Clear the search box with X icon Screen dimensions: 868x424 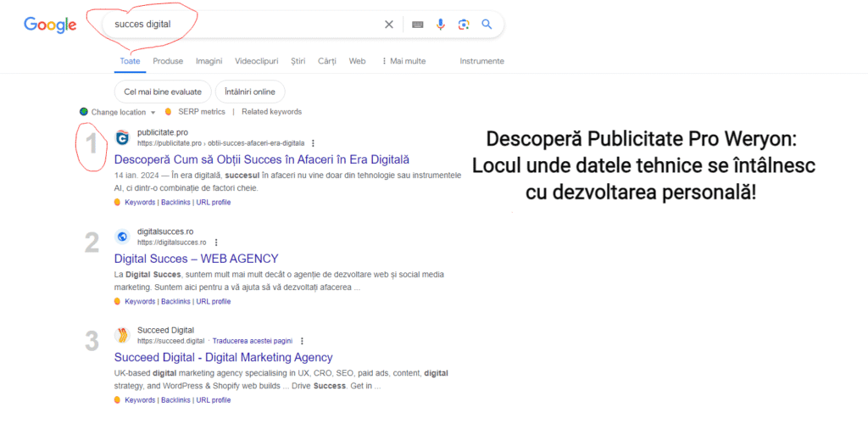(x=389, y=25)
